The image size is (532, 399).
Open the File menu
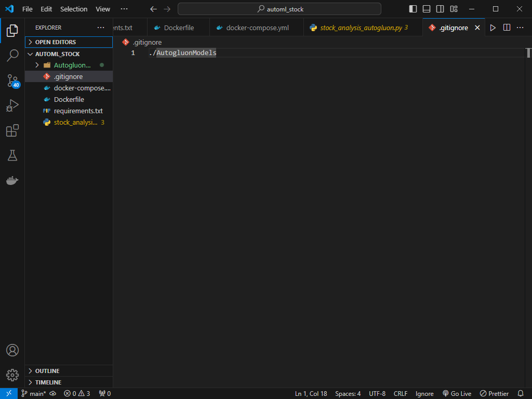[27, 9]
